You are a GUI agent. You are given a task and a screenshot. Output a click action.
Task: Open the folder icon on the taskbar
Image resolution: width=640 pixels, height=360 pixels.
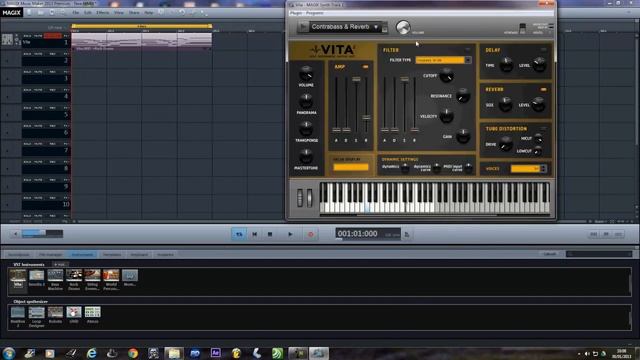tap(174, 353)
